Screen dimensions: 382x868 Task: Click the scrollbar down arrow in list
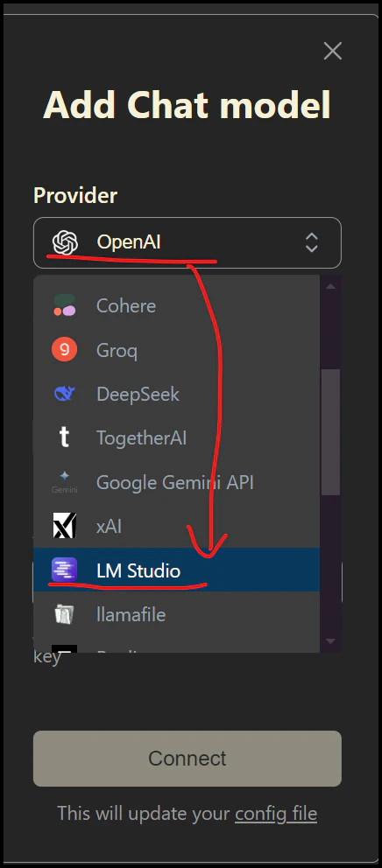point(331,641)
